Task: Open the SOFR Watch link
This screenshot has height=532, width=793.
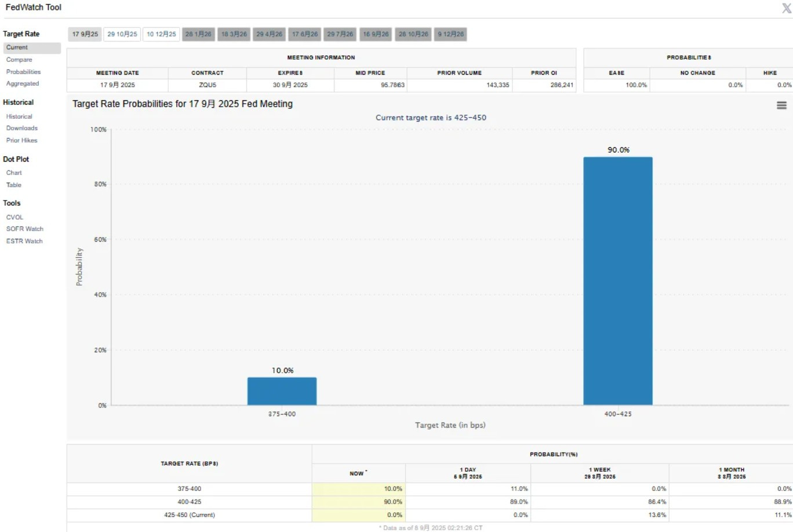Action: click(x=25, y=229)
